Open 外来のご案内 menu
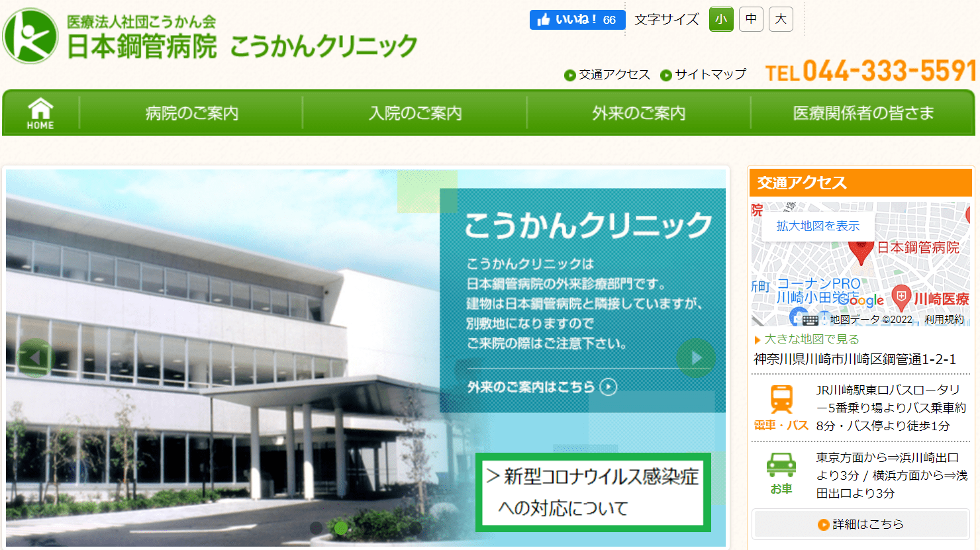 pos(638,113)
